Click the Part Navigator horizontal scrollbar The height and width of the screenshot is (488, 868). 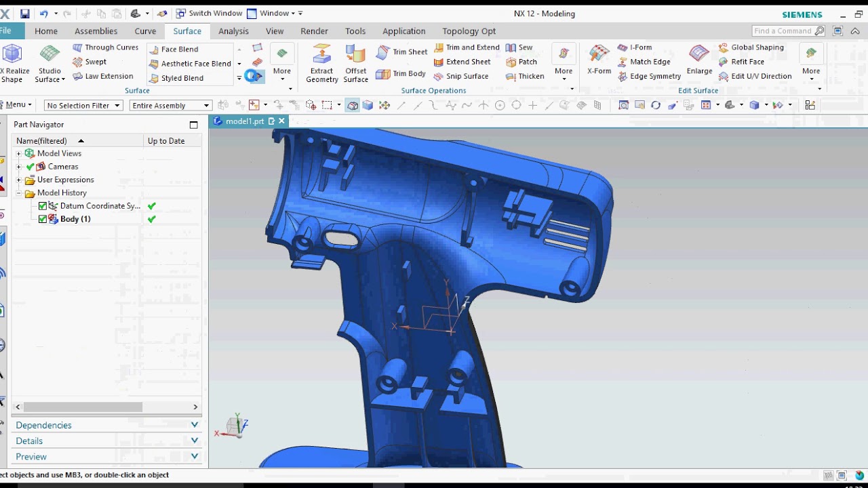tap(83, 407)
